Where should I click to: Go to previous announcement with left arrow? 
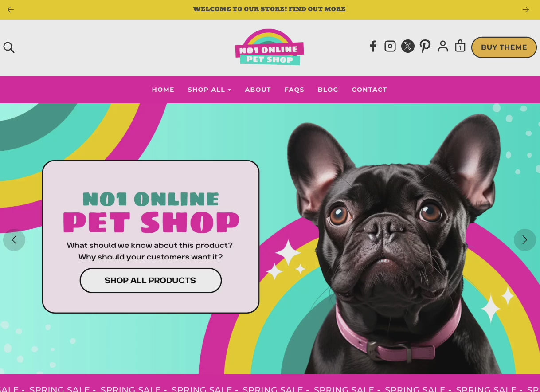tap(11, 9)
